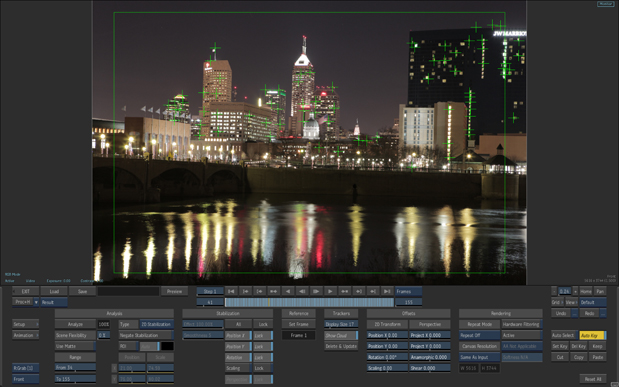This screenshot has height=387, width=619.
Task: Click the current frame 41 field
Action: 210,302
